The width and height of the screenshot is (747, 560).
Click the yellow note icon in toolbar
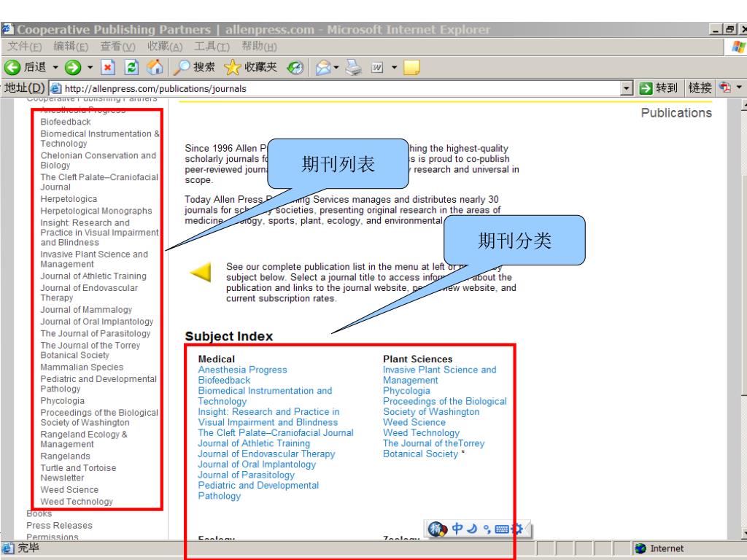[x=411, y=68]
